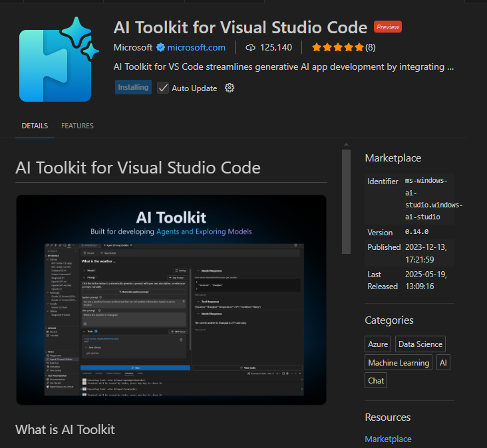This screenshot has width=487, height=448.
Task: Click the Categories heading
Action: [389, 320]
